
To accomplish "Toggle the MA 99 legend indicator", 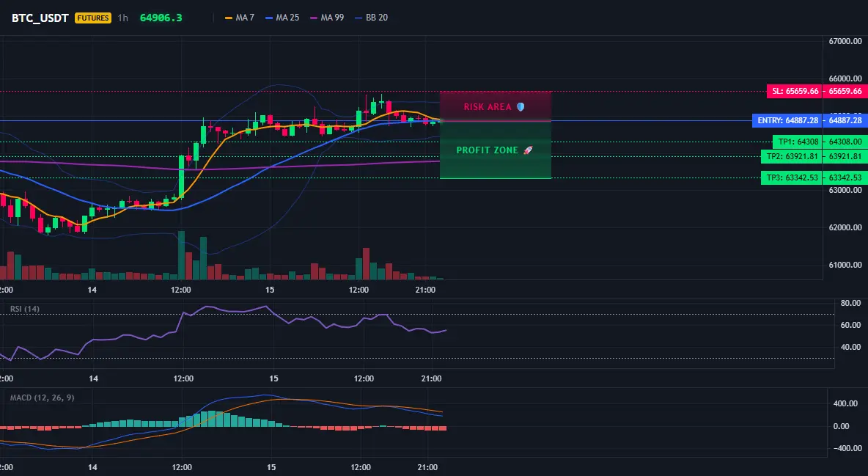I will pyautogui.click(x=327, y=18).
